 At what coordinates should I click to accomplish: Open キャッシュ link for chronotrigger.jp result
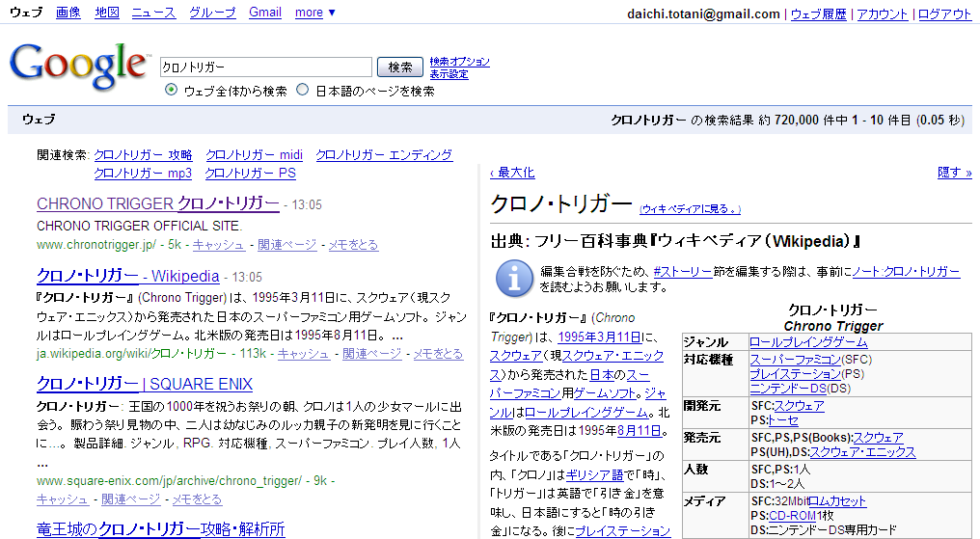218,245
